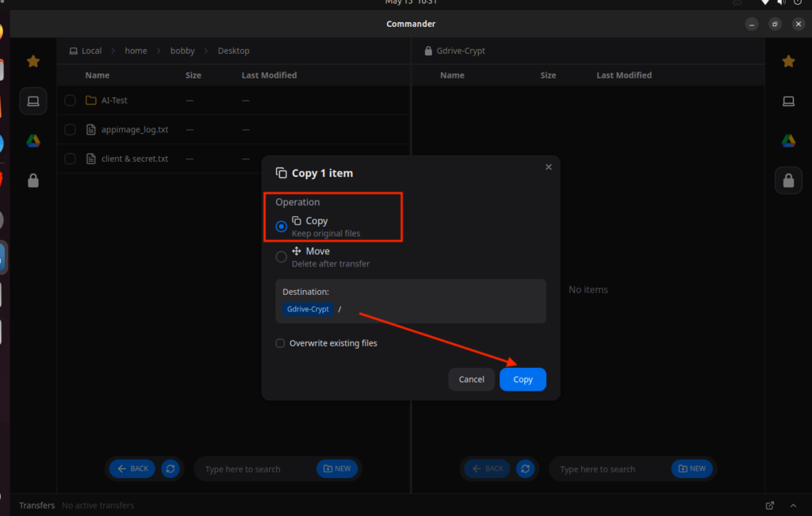Go back in the left pane
This screenshot has height=516, width=812.
[x=132, y=468]
